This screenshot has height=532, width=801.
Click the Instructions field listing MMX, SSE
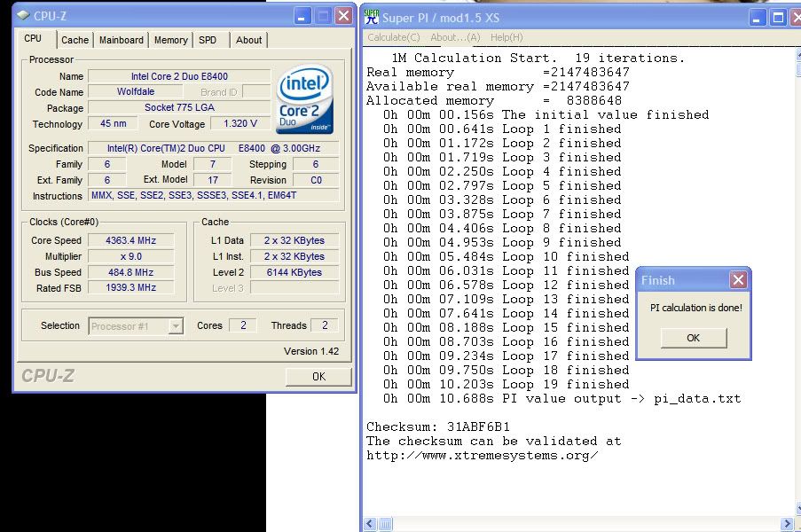pos(214,196)
